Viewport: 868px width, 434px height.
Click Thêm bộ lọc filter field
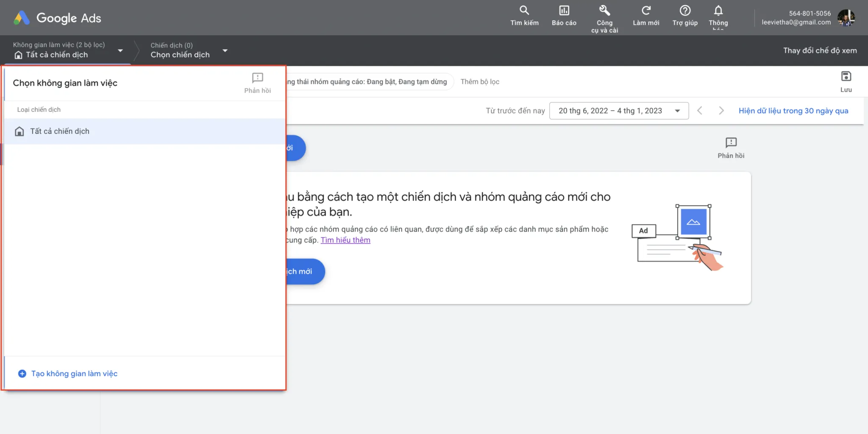(x=480, y=82)
